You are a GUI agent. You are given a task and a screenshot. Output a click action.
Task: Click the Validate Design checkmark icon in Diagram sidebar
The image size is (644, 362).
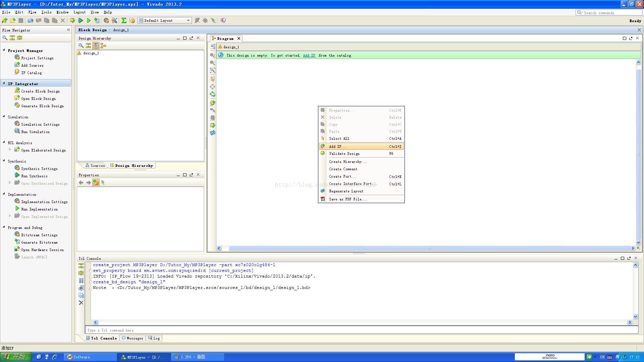click(x=213, y=125)
